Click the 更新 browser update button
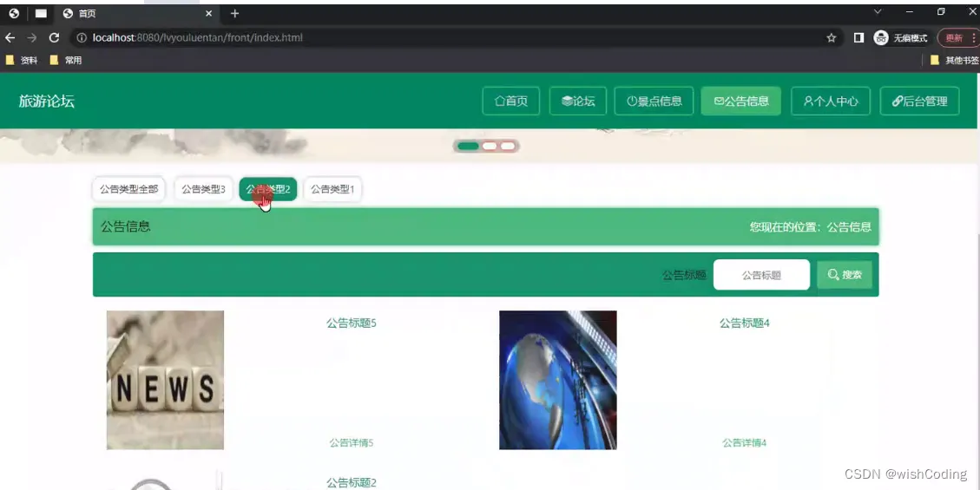Image resolution: width=980 pixels, height=490 pixels. tap(954, 38)
